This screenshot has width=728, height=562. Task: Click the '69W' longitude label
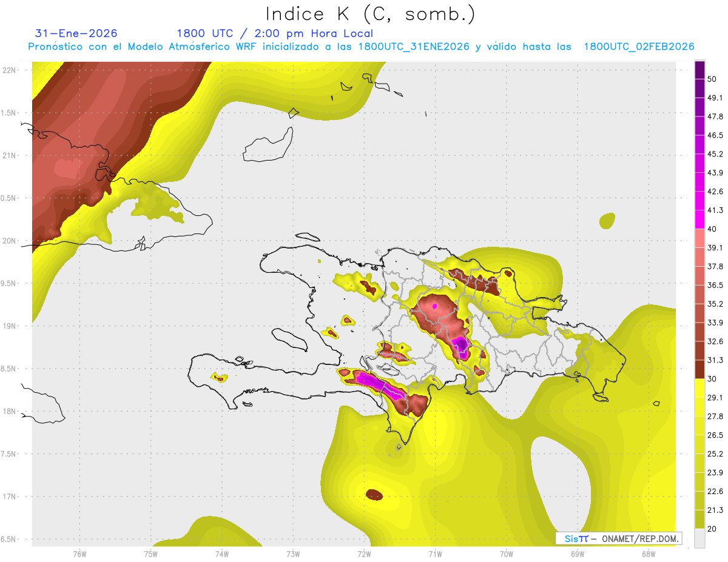577,554
